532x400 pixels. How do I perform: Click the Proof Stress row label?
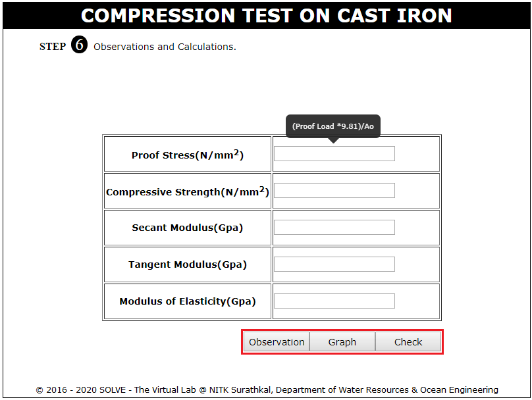click(x=188, y=155)
